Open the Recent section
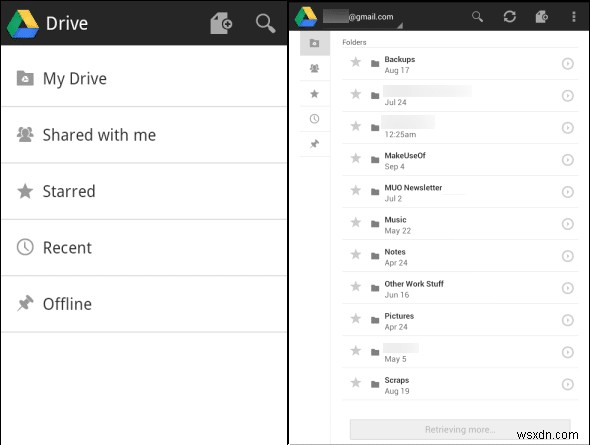 pos(144,248)
